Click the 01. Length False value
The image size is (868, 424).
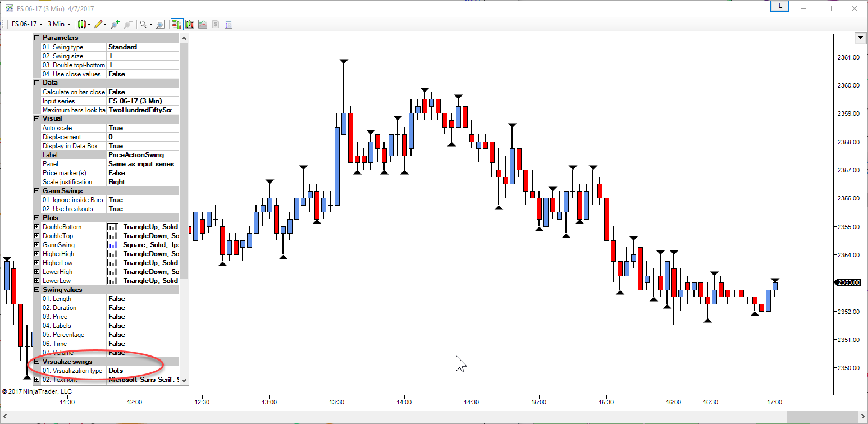coord(143,299)
